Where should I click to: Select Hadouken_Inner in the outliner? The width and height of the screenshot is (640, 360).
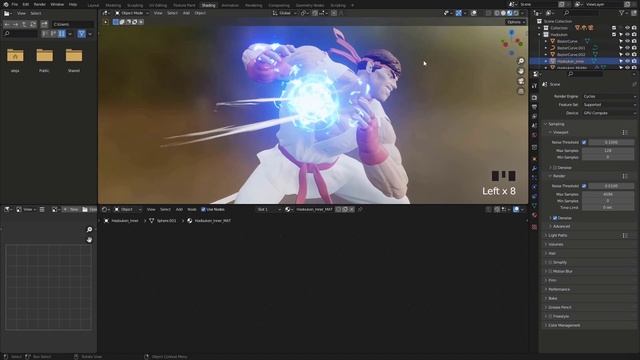570,61
